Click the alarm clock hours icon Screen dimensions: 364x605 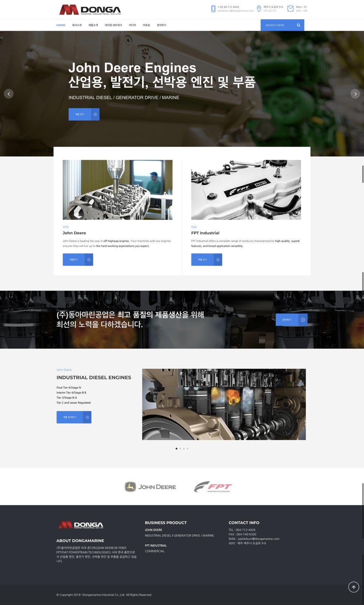point(291,9)
